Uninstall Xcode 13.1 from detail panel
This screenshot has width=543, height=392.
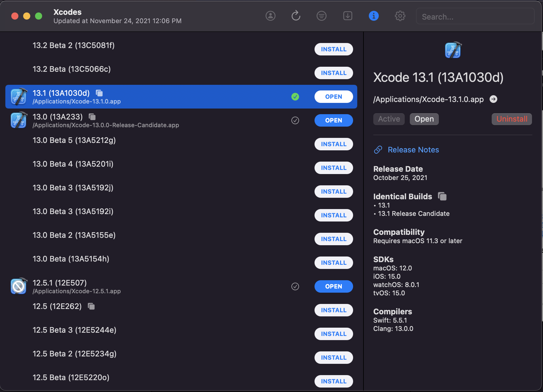coord(512,119)
